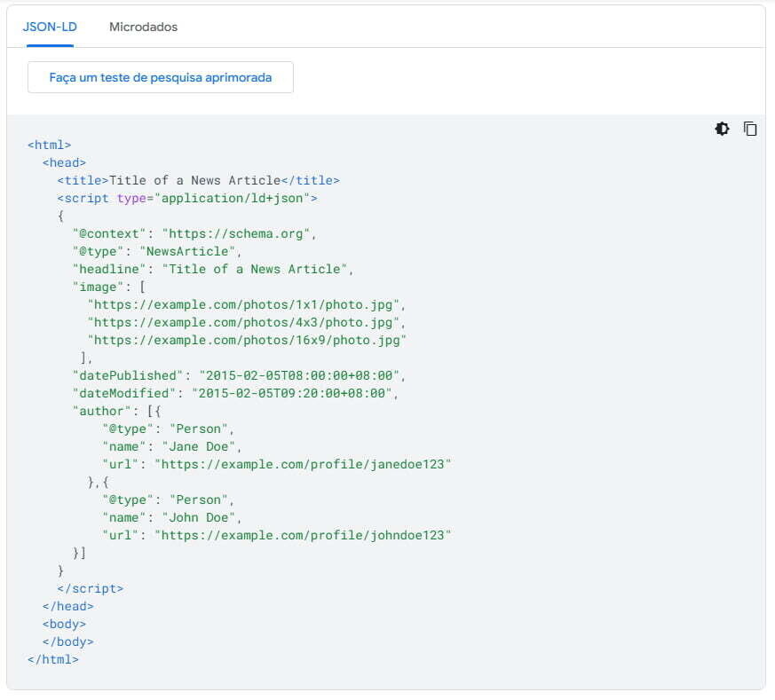The width and height of the screenshot is (775, 700).
Task: Click the closing </script> tag
Action: pyautogui.click(x=90, y=589)
